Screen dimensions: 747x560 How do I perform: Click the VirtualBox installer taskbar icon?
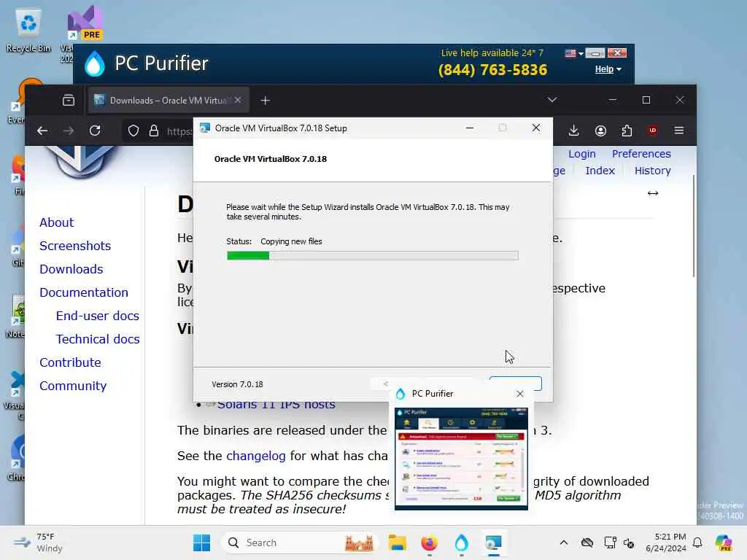pyautogui.click(x=494, y=542)
